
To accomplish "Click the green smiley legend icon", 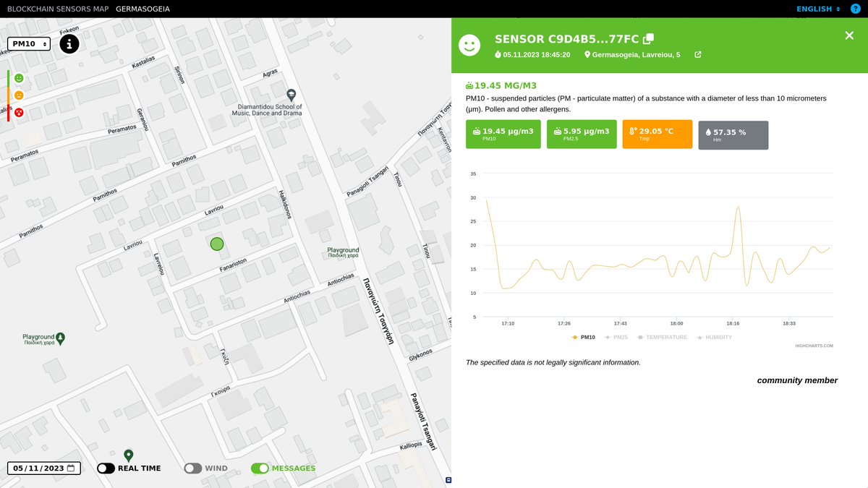I will click(x=19, y=78).
